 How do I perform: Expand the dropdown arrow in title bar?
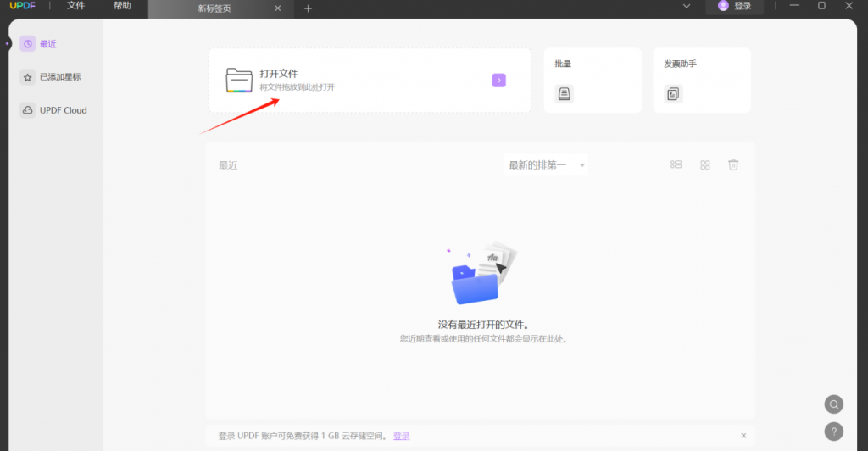point(687,6)
